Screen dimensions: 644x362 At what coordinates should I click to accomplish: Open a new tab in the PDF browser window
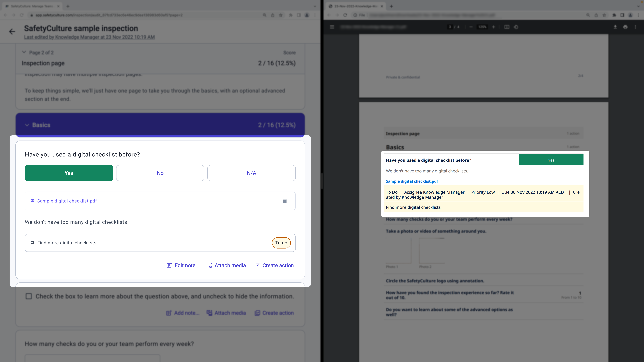click(x=392, y=6)
